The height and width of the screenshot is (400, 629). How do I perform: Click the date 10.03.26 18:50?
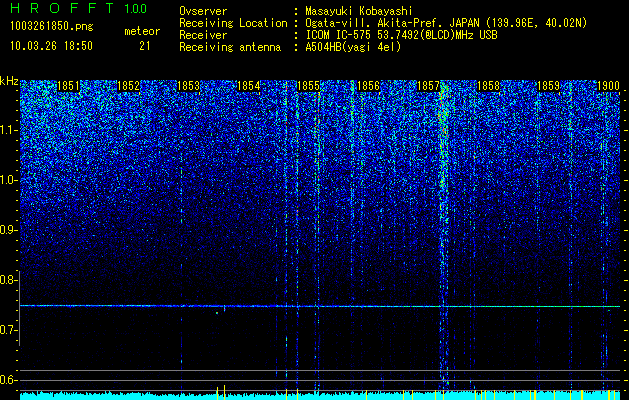51,46
